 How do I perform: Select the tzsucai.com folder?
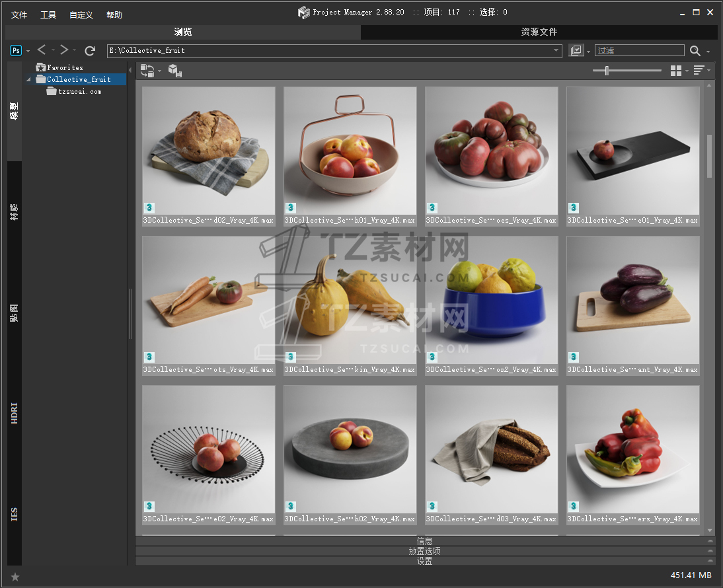pos(79,92)
